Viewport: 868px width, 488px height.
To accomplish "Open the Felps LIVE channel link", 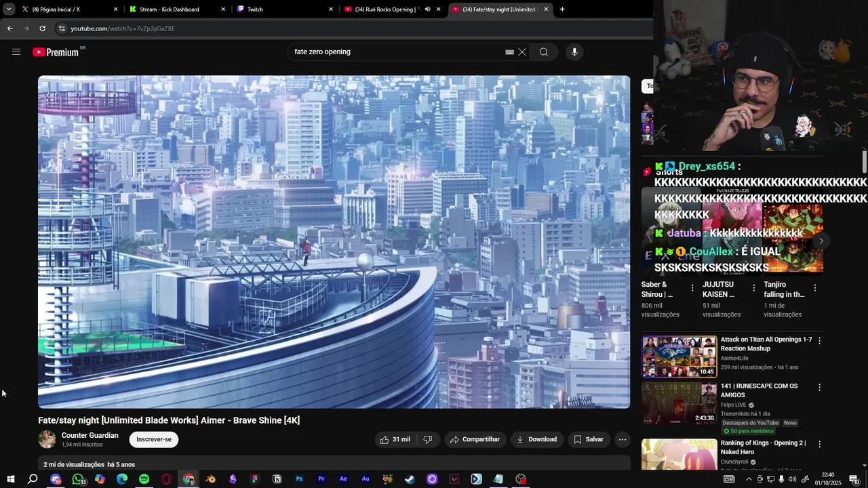I will click(x=733, y=405).
